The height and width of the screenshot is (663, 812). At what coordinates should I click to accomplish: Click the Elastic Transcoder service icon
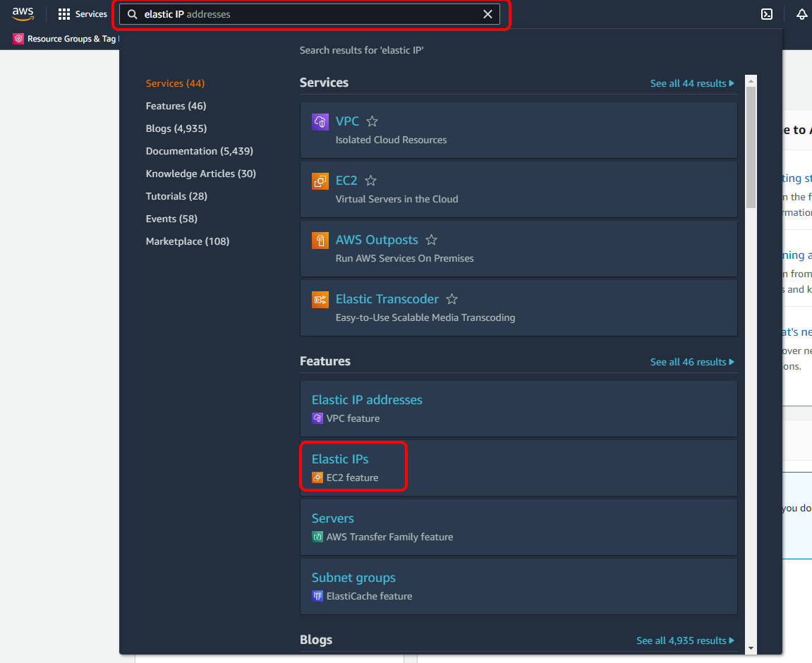[320, 300]
